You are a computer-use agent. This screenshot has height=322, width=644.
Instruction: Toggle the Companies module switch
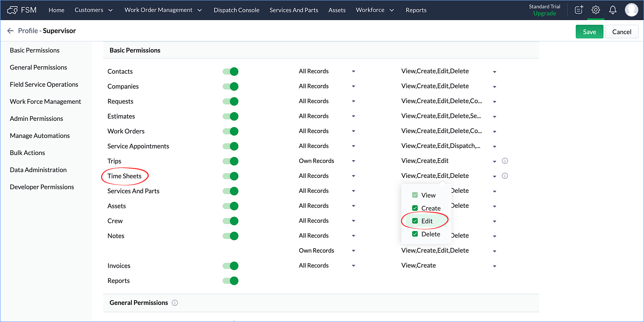pos(230,86)
